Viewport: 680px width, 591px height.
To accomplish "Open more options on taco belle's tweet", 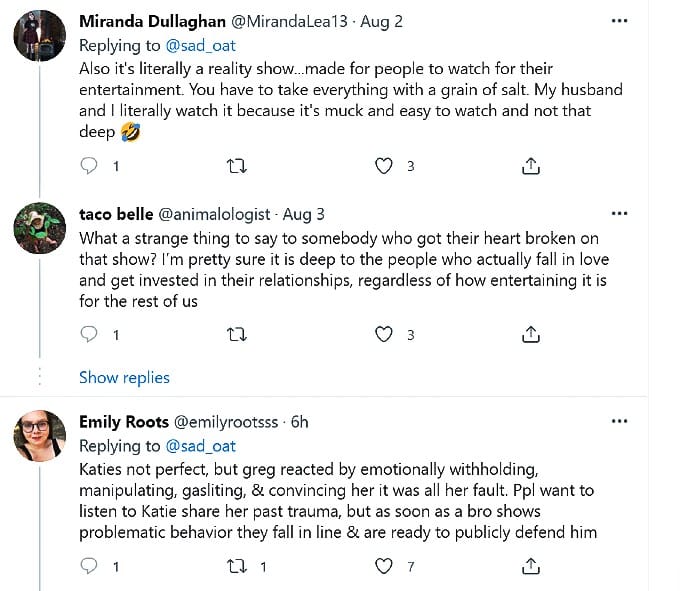I will click(619, 213).
